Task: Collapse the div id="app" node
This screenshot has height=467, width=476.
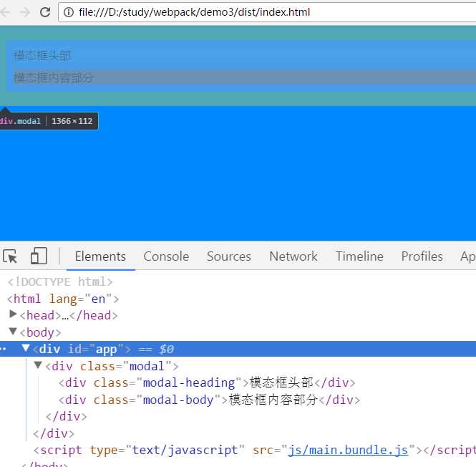Action: pos(26,348)
